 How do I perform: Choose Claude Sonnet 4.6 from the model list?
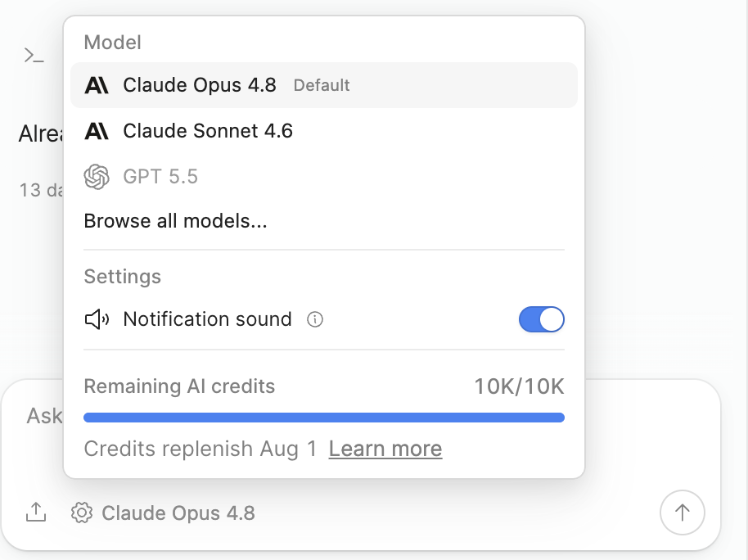[x=324, y=131]
